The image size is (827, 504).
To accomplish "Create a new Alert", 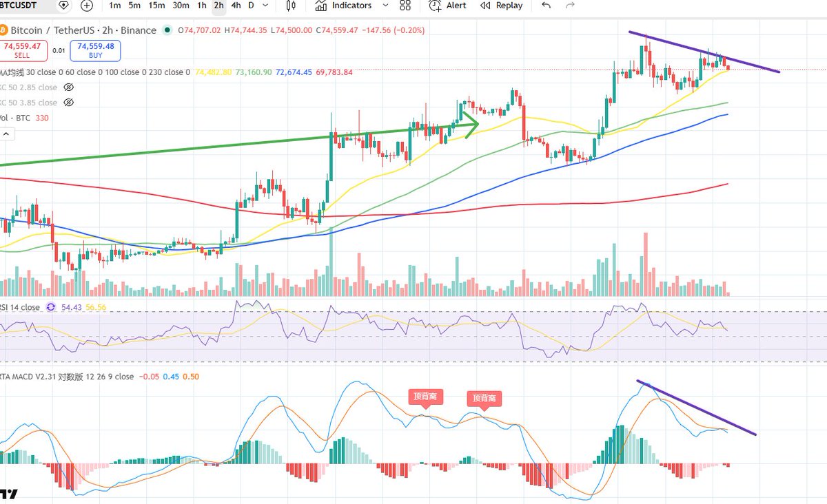I will 448,6.
